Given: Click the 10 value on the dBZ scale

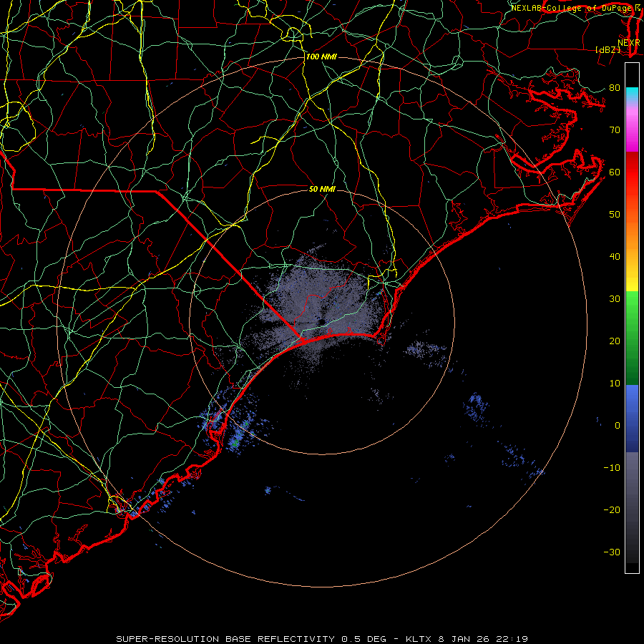Looking at the screenshot, I should pos(615,384).
